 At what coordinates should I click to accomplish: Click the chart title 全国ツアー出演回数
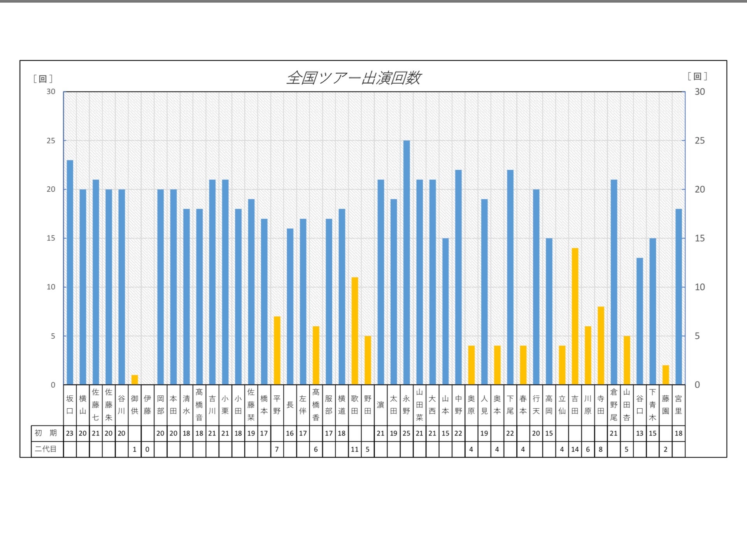[x=353, y=78]
